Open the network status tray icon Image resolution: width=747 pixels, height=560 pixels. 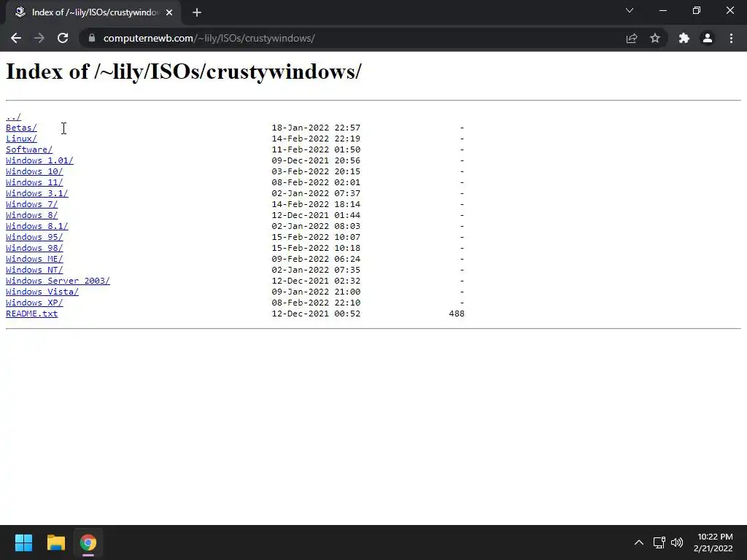[659, 542]
